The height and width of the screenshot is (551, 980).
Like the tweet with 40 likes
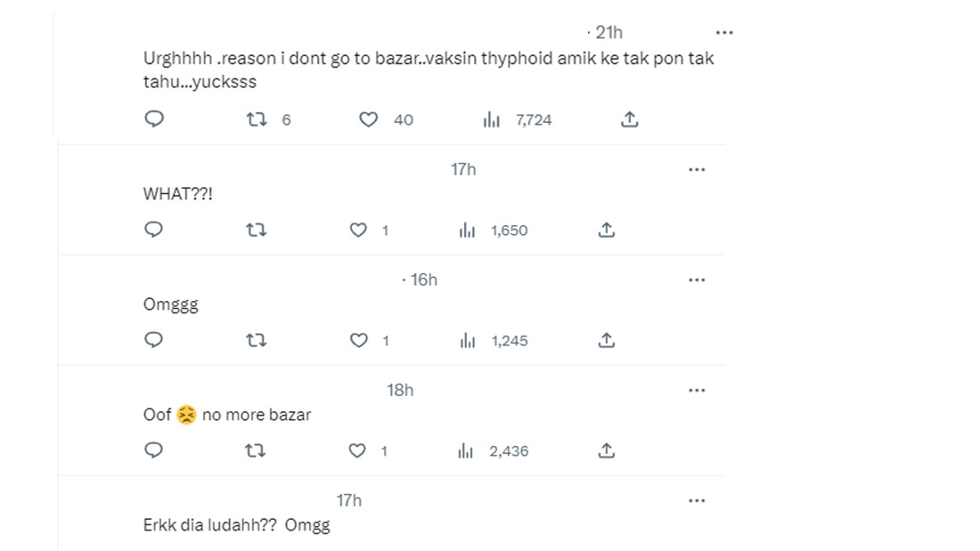[368, 119]
